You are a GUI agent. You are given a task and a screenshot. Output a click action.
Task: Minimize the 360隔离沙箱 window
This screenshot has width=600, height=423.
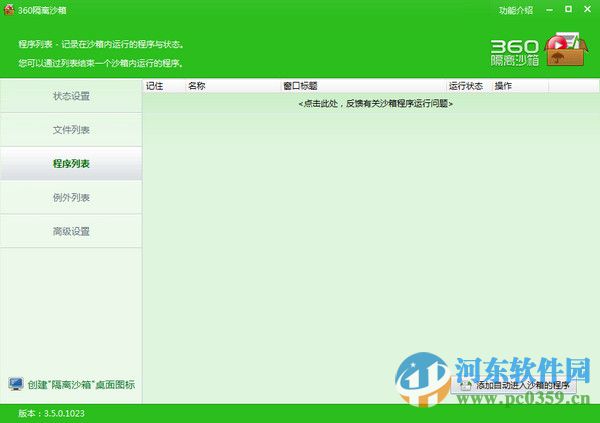pos(550,10)
